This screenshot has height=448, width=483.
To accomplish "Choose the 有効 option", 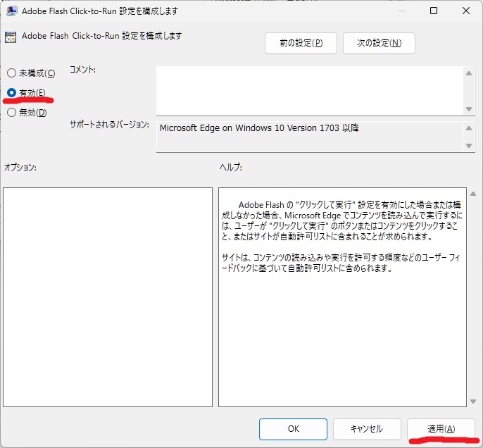I will pyautogui.click(x=11, y=93).
